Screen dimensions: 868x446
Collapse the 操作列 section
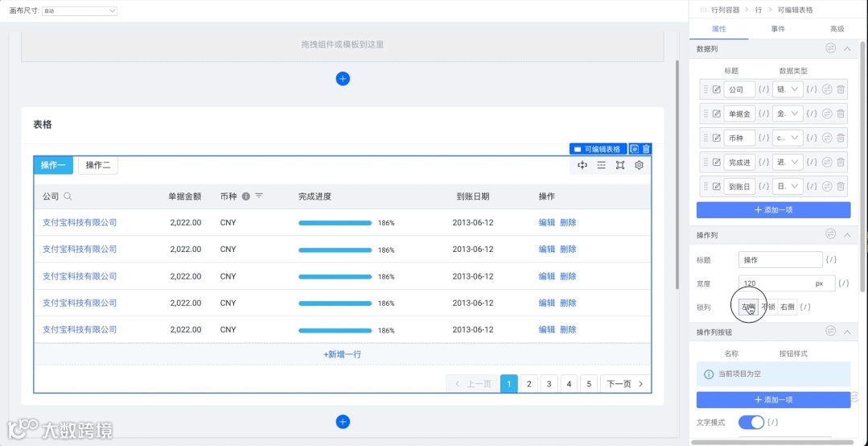(x=847, y=235)
